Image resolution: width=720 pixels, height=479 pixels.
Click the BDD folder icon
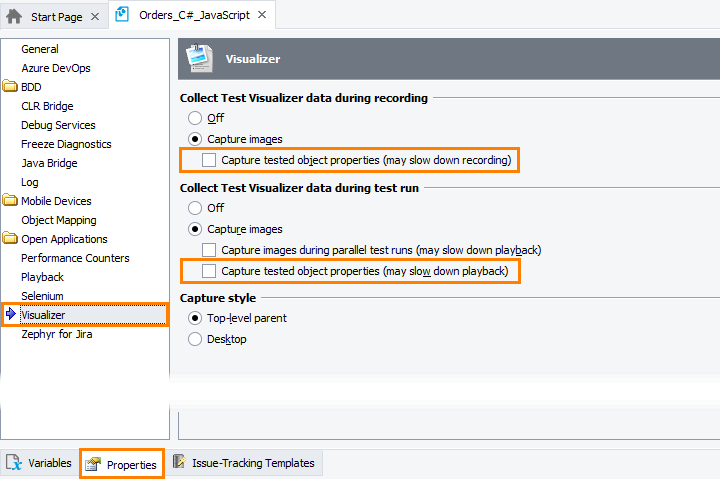coord(11,87)
